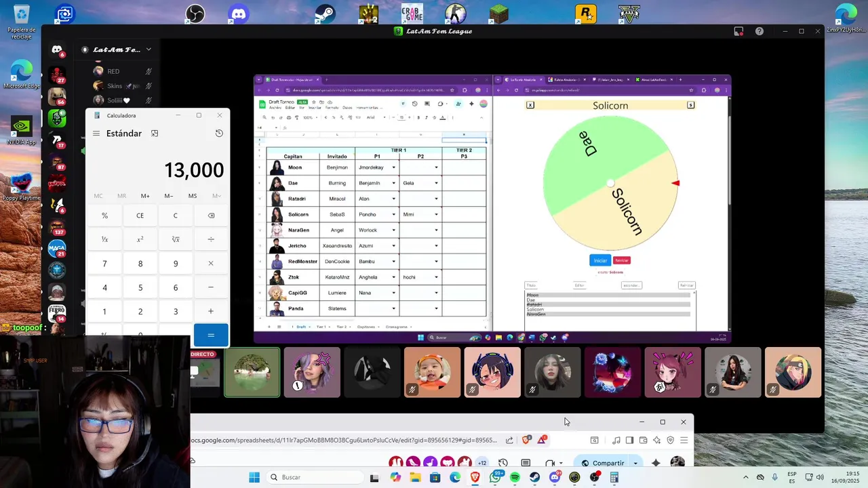
Task: Select the FERRO server icon in Discord sidebar
Action: (x=57, y=313)
